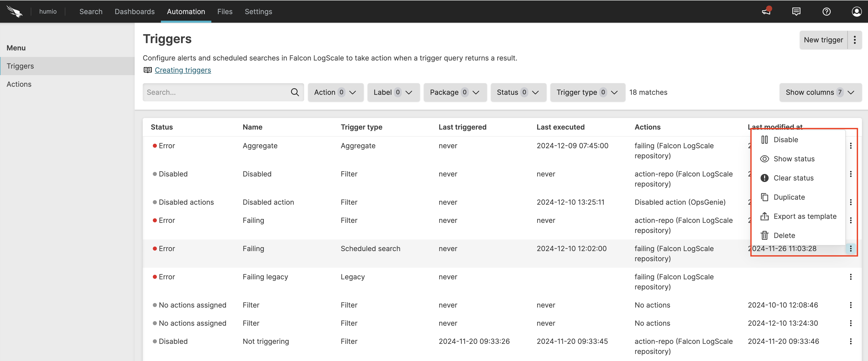Viewport: 868px width, 361px height.
Task: Select Disable in the context menu
Action: pos(786,140)
